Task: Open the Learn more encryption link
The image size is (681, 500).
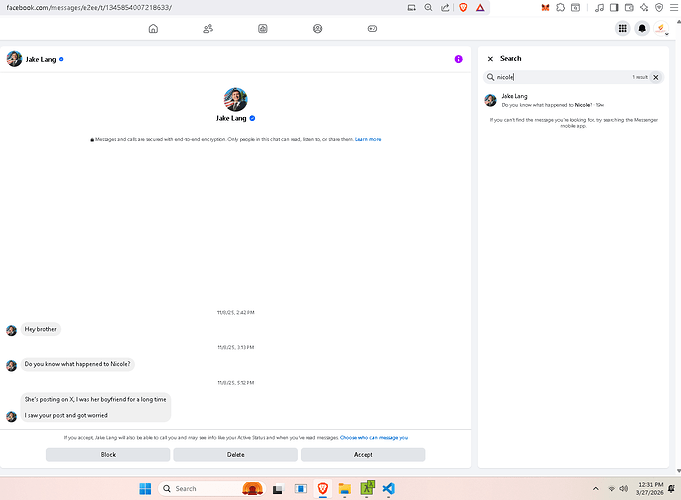Action: pyautogui.click(x=367, y=139)
